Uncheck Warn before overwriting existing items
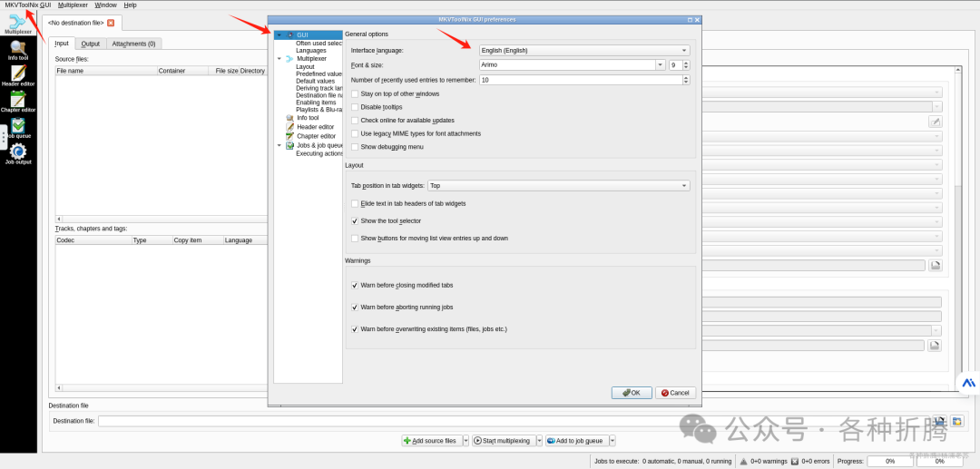Image resolution: width=980 pixels, height=469 pixels. point(355,329)
